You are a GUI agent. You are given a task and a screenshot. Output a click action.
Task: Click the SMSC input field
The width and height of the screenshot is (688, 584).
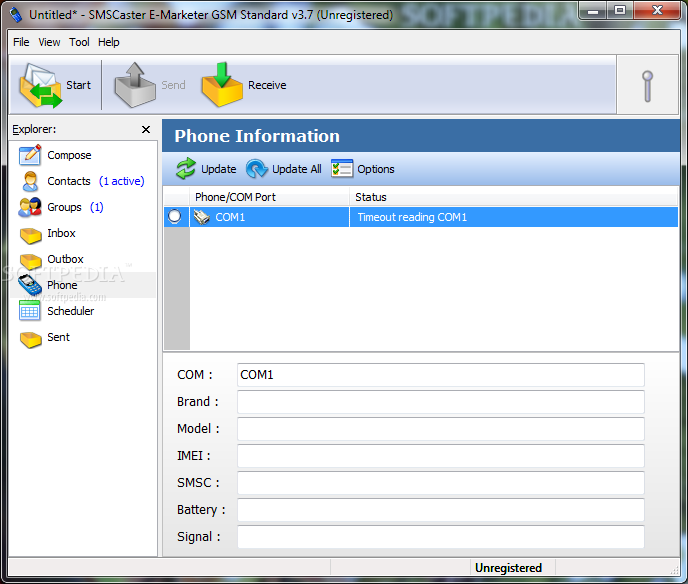click(441, 483)
